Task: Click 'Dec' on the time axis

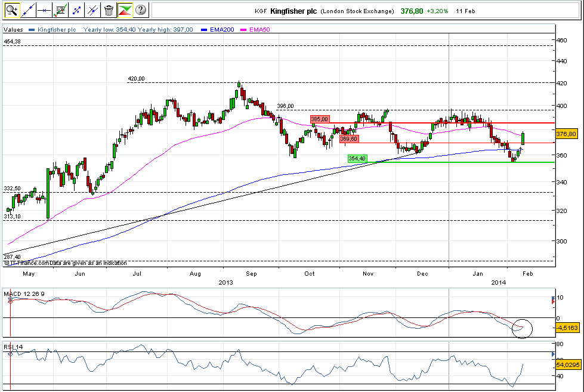Action: (422, 274)
